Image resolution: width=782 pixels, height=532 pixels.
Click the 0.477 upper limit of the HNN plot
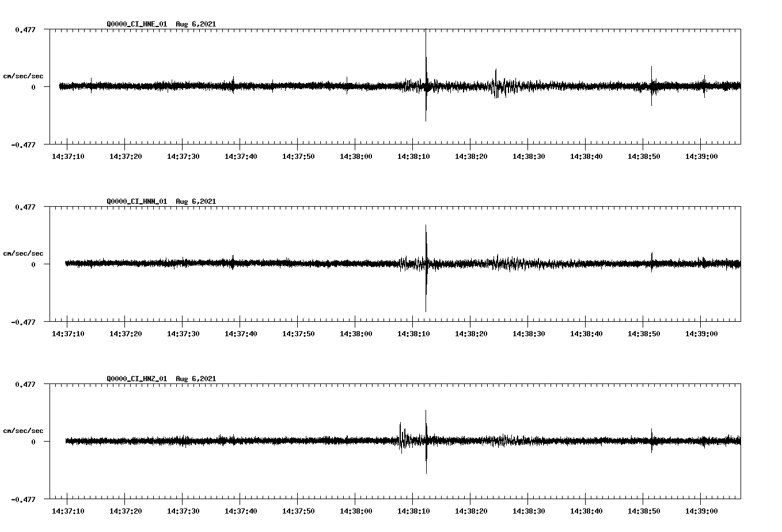[x=25, y=207]
